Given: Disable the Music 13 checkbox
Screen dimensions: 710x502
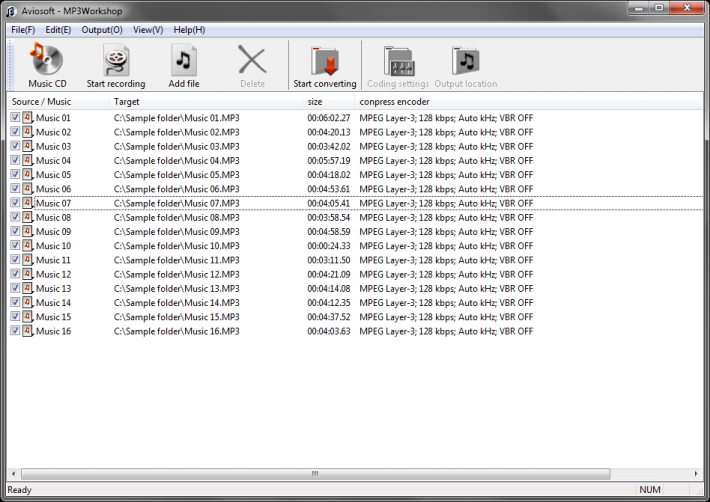Looking at the screenshot, I should [15, 288].
